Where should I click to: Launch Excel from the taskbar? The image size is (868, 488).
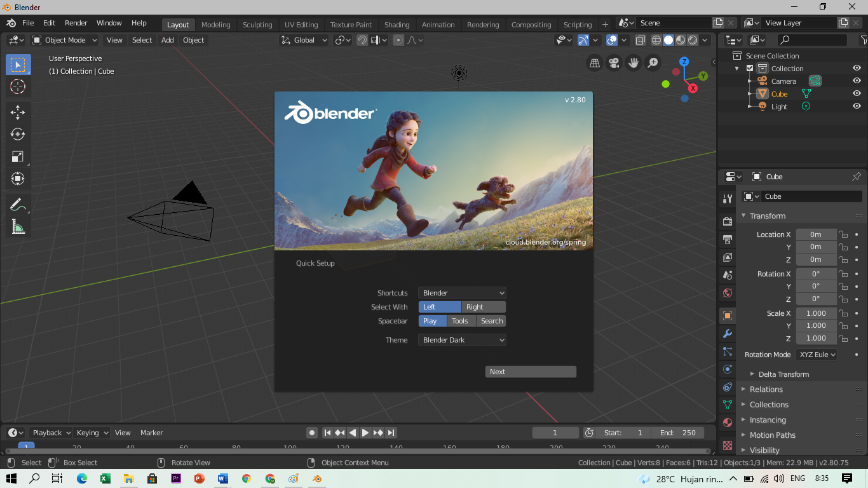[105, 478]
